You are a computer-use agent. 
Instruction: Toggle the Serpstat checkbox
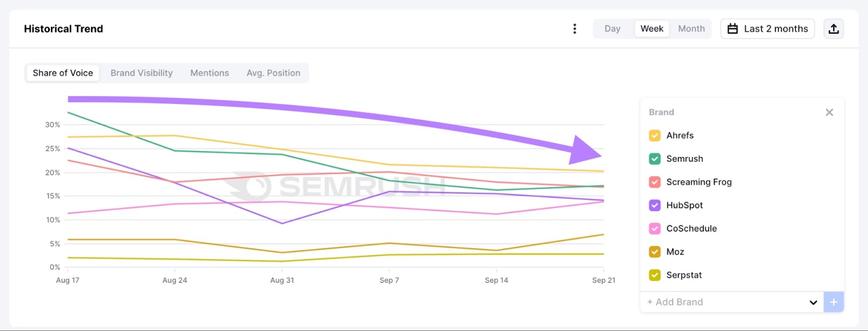[x=655, y=275]
